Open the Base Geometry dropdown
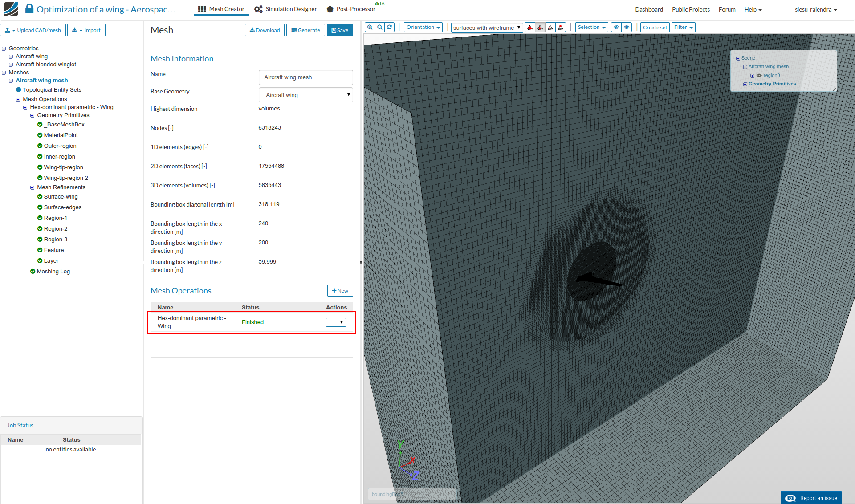Screen dimensions: 855x504 (x=305, y=95)
